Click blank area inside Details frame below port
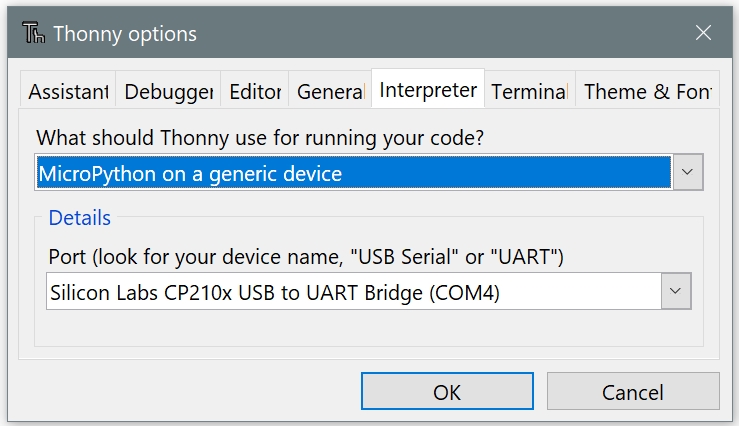The width and height of the screenshot is (739, 426). click(369, 328)
